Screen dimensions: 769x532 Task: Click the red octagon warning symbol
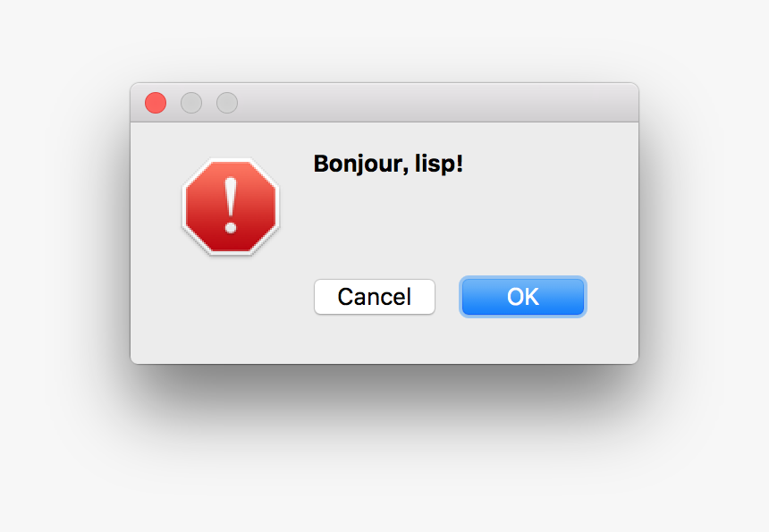coord(231,207)
